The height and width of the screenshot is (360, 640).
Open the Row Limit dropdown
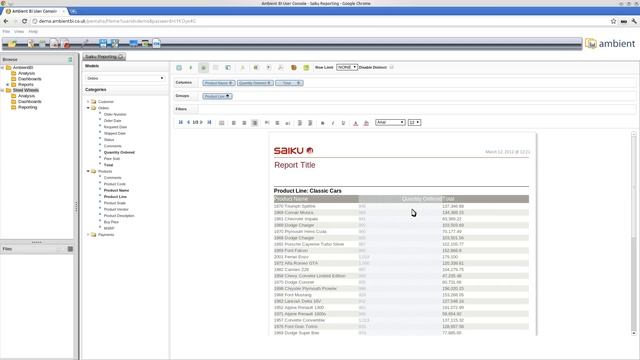click(x=347, y=67)
